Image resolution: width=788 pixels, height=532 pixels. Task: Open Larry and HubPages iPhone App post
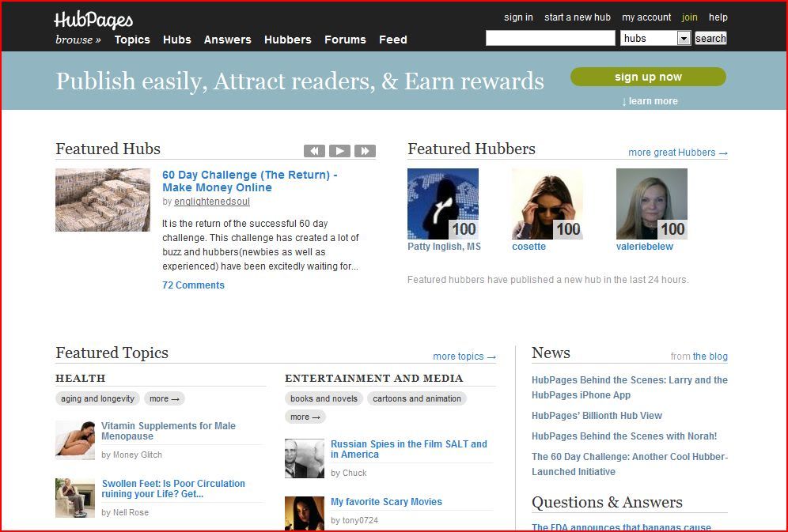click(x=629, y=387)
